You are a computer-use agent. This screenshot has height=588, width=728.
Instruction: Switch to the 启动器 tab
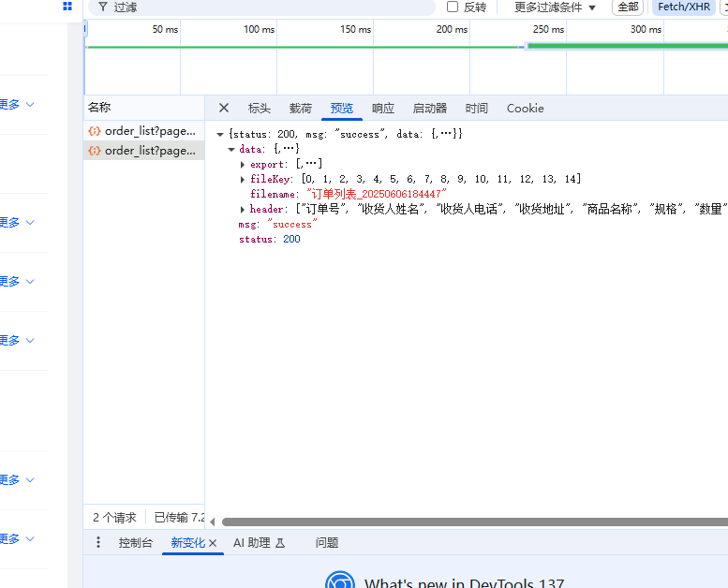430,108
